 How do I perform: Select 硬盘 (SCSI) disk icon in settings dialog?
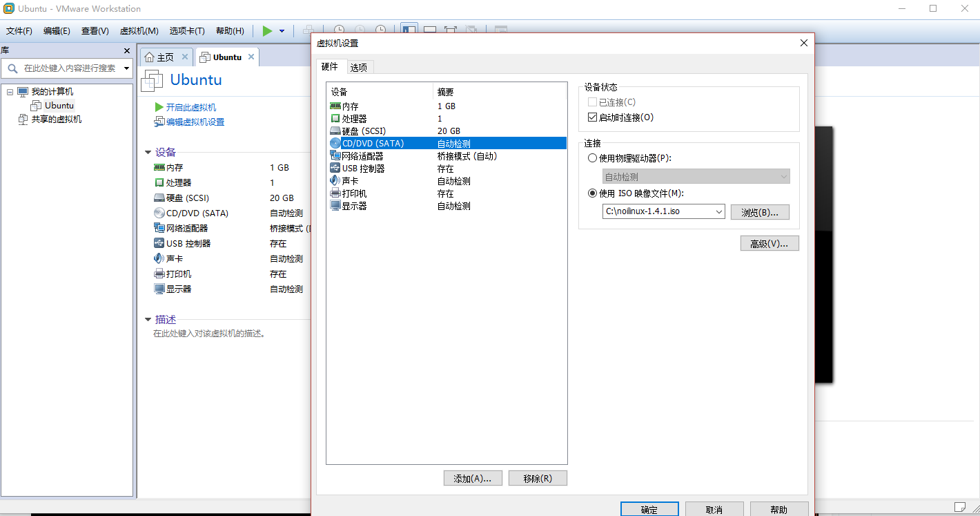coord(335,131)
